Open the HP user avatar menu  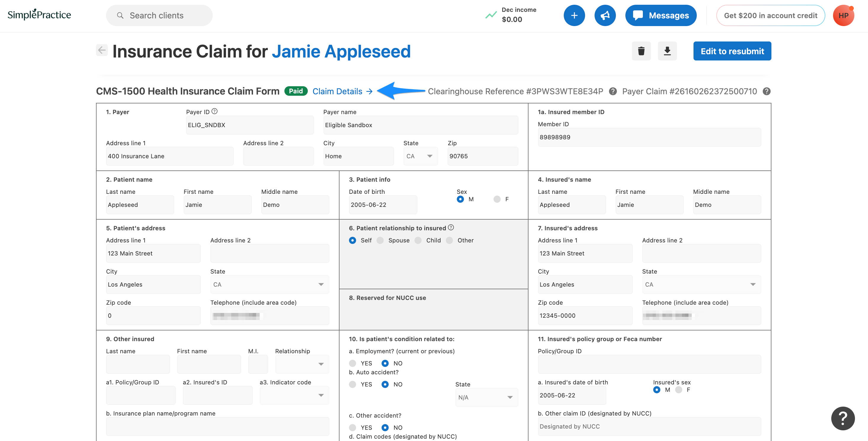point(843,15)
